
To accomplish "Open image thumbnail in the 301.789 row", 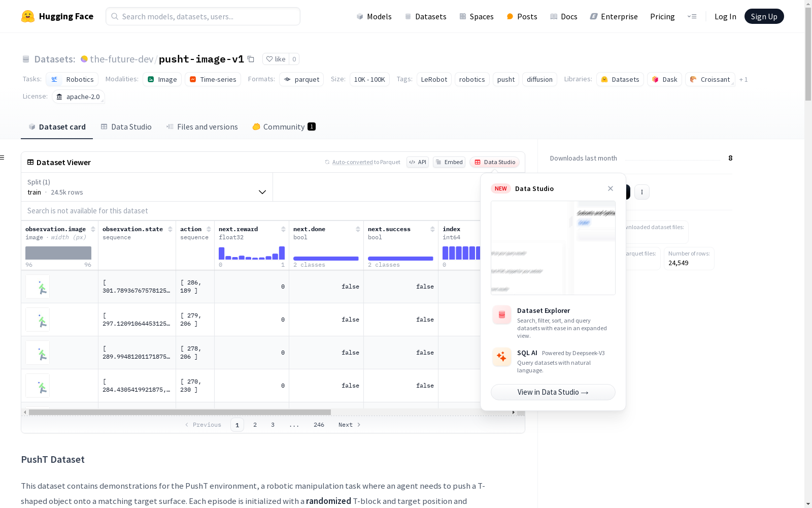I will 38,287.
